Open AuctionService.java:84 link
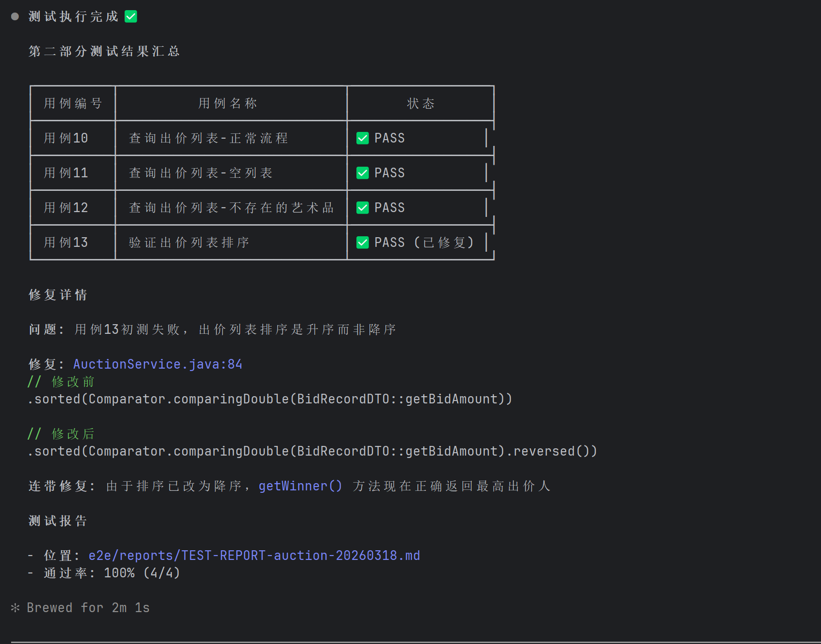Viewport: 821px width, 644px height. tap(157, 364)
